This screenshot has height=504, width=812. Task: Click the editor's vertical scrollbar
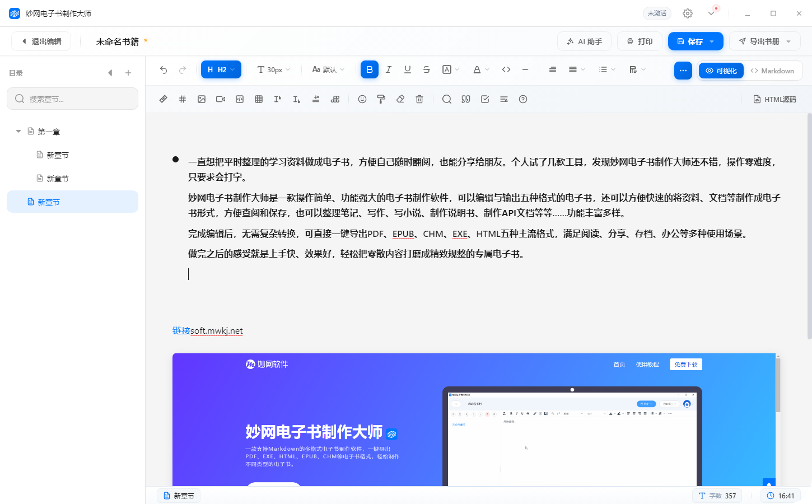pos(809,227)
